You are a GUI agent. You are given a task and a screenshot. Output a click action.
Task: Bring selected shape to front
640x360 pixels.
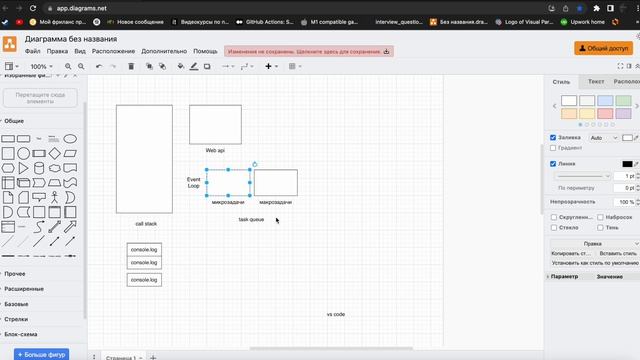[x=149, y=66]
